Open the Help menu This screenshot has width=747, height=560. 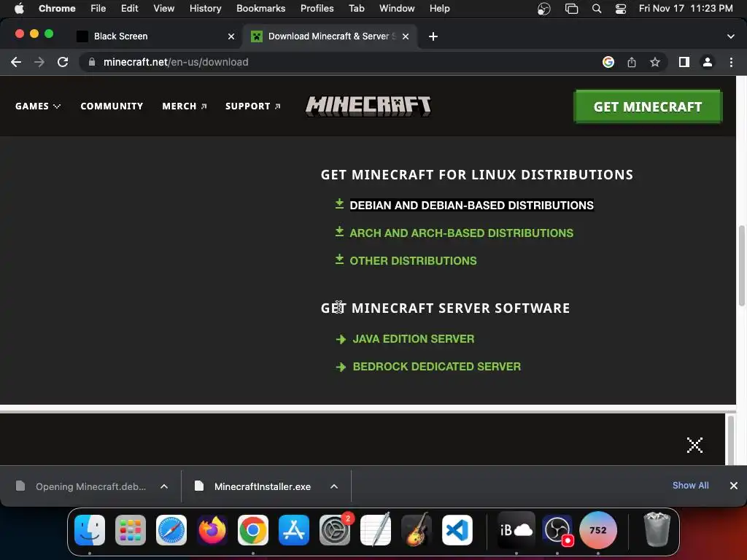[439, 9]
